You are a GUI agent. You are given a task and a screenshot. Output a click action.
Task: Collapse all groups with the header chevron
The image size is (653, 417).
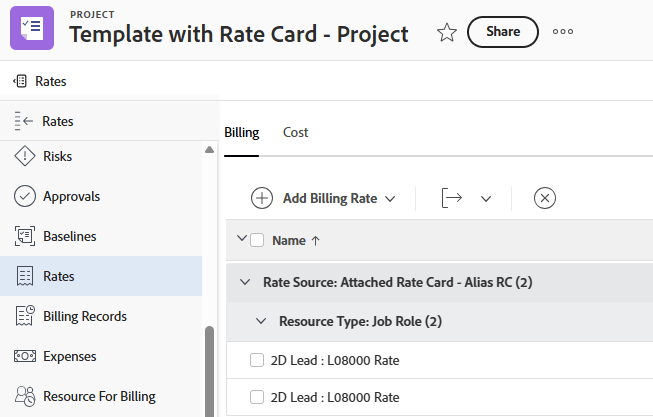click(242, 238)
